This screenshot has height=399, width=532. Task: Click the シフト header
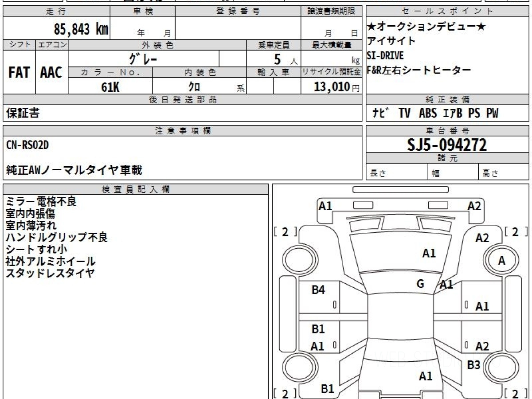(20, 45)
